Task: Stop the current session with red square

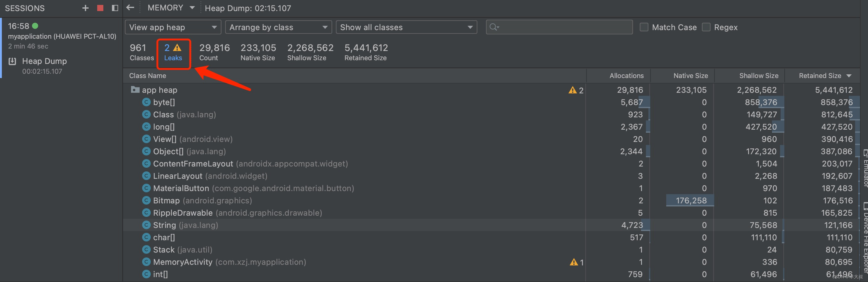Action: pos(100,8)
